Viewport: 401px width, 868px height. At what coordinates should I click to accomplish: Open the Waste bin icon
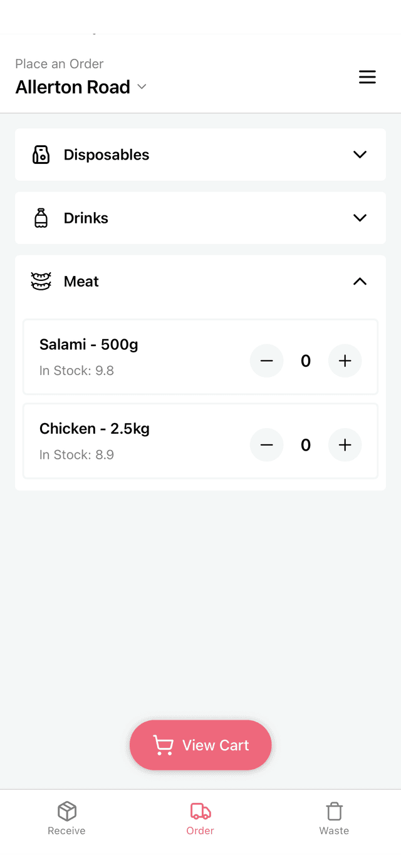[x=334, y=811]
